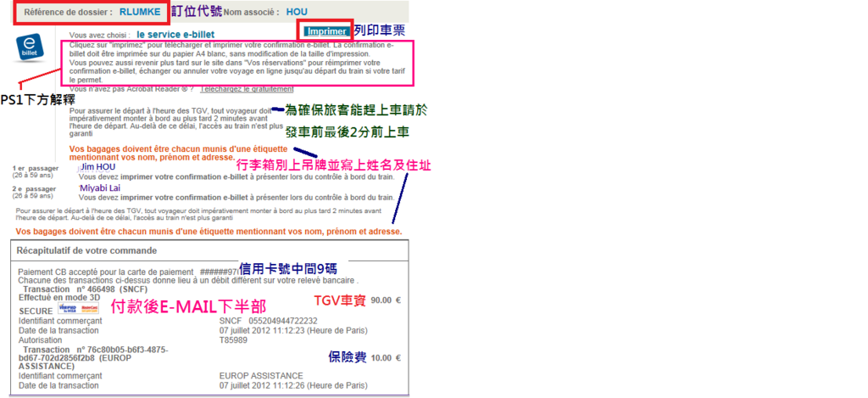The width and height of the screenshot is (868, 398).
Task: Select timestamp '07 juillet 2012 11:12:23'
Action: click(262, 330)
